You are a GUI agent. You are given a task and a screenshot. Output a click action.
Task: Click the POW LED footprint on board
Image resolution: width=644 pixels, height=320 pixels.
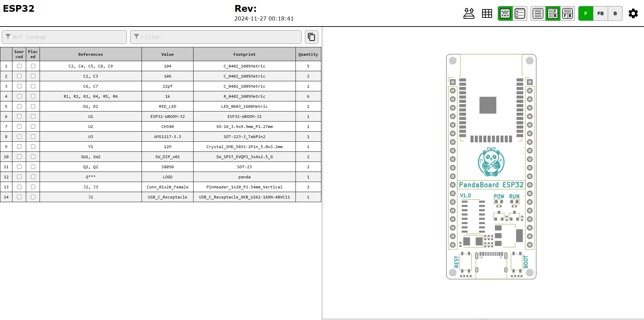(499, 202)
